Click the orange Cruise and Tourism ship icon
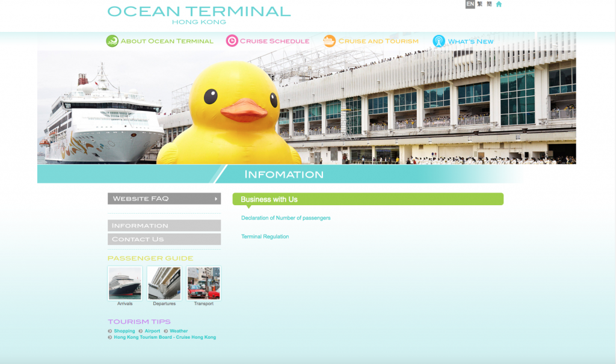Viewport: 616px width, 364px height. (x=329, y=41)
